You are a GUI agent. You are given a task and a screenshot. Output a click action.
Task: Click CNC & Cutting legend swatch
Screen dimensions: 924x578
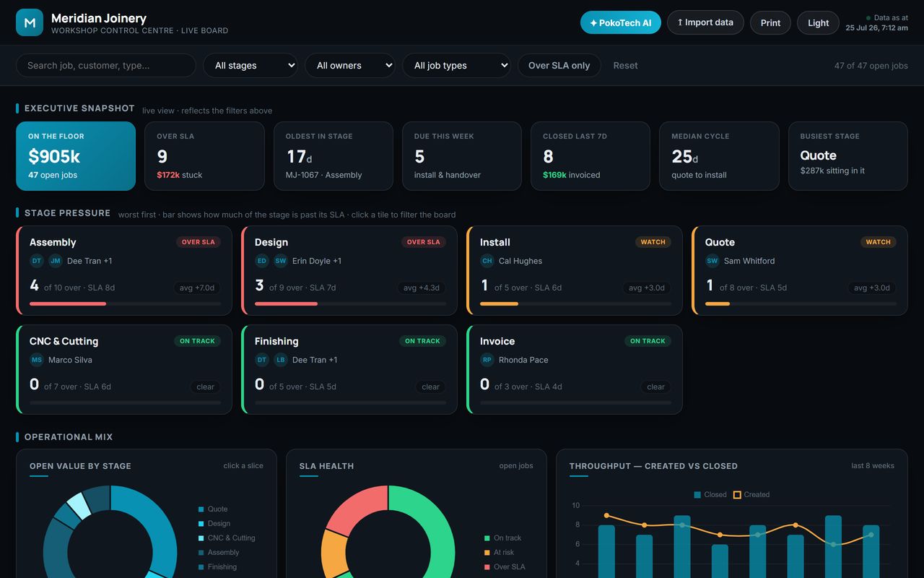pyautogui.click(x=201, y=538)
